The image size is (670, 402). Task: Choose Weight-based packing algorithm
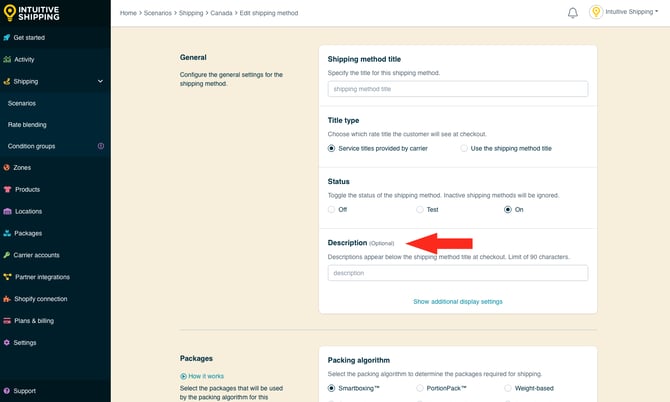tap(508, 388)
